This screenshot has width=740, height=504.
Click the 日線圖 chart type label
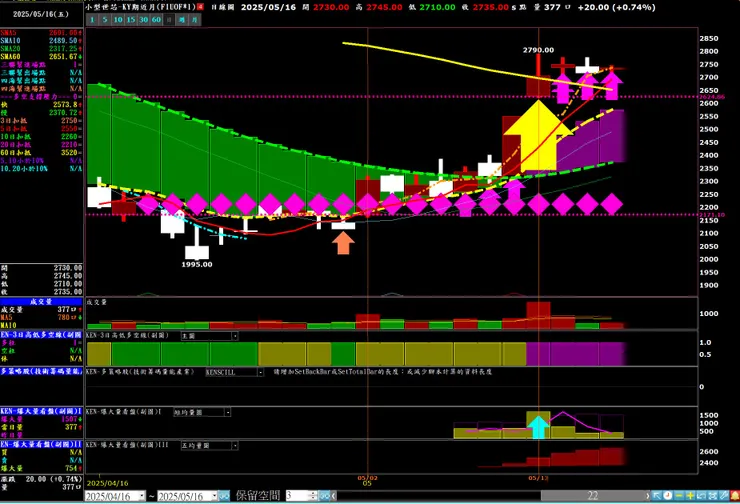pyautogui.click(x=222, y=7)
